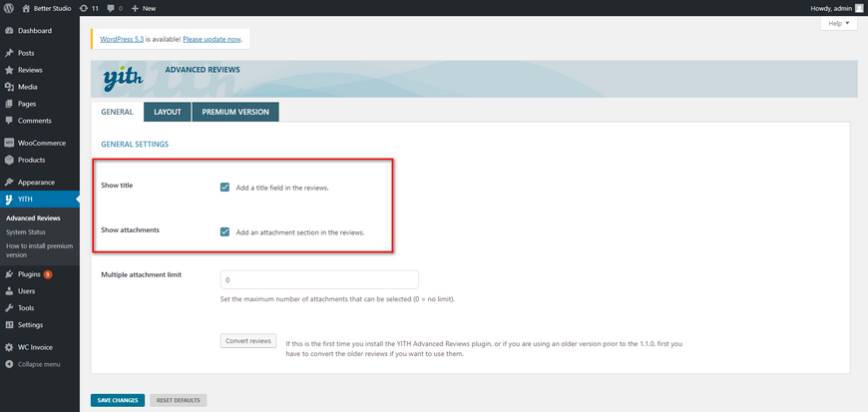Click the Users person icon
The width and height of the screenshot is (868, 412).
(9, 291)
